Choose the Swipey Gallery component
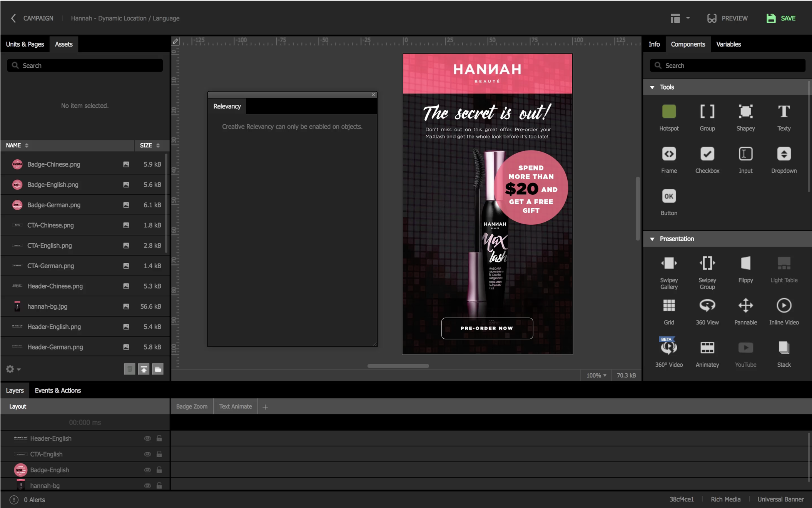Viewport: 812px width, 508px height. [x=669, y=264]
